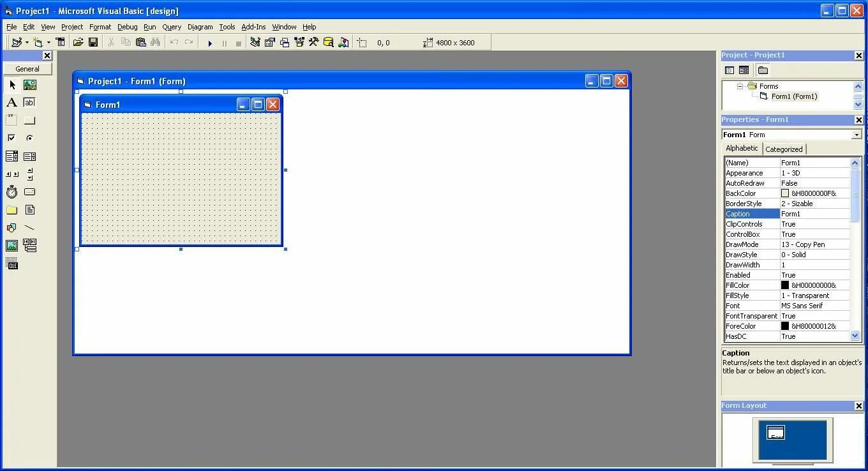Open the Add Project dropdown arrow
Image resolution: width=868 pixels, height=471 pixels.
pos(26,43)
